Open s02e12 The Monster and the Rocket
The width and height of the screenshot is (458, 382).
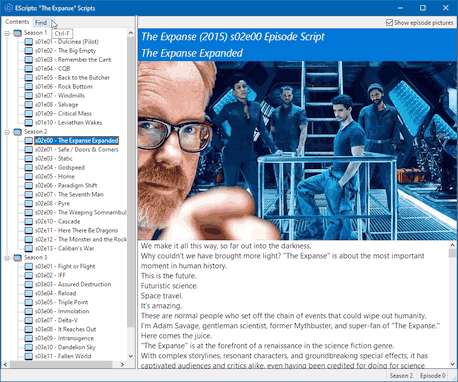click(81, 240)
